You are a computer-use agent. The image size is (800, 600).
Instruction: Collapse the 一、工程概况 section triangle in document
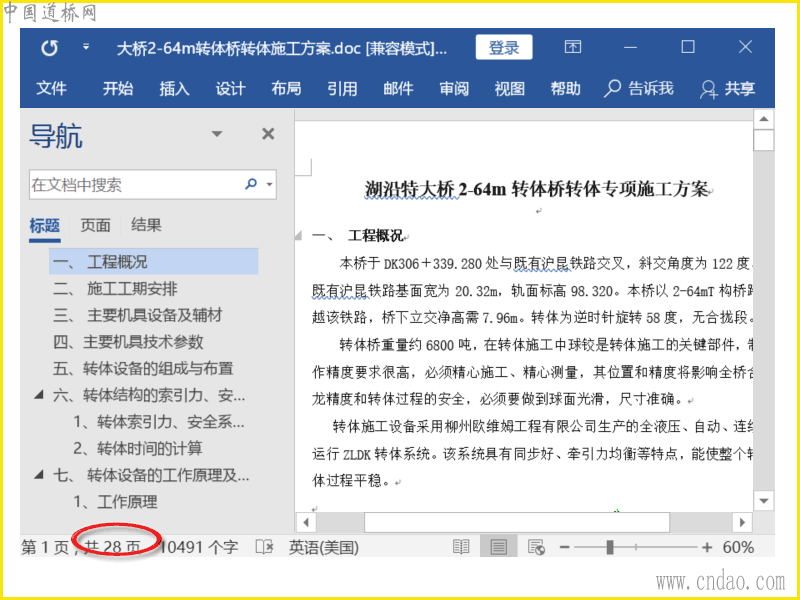point(299,235)
